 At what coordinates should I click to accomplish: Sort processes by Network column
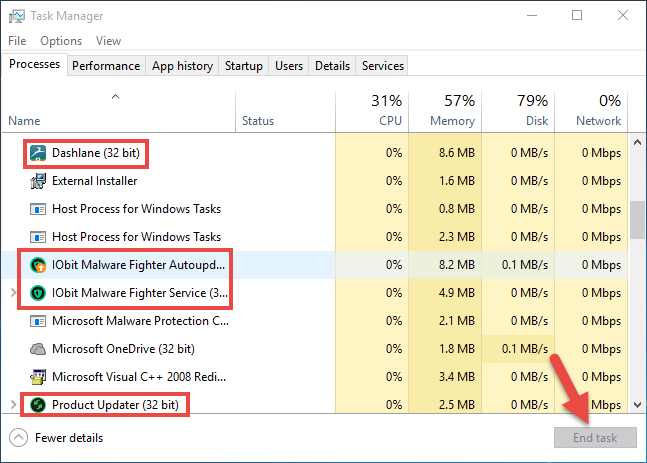591,111
